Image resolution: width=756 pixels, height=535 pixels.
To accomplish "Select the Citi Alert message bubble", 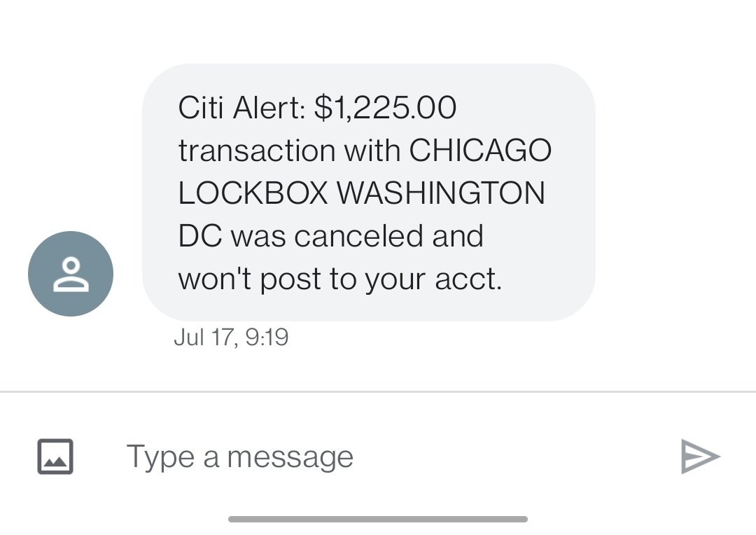I will (x=369, y=193).
